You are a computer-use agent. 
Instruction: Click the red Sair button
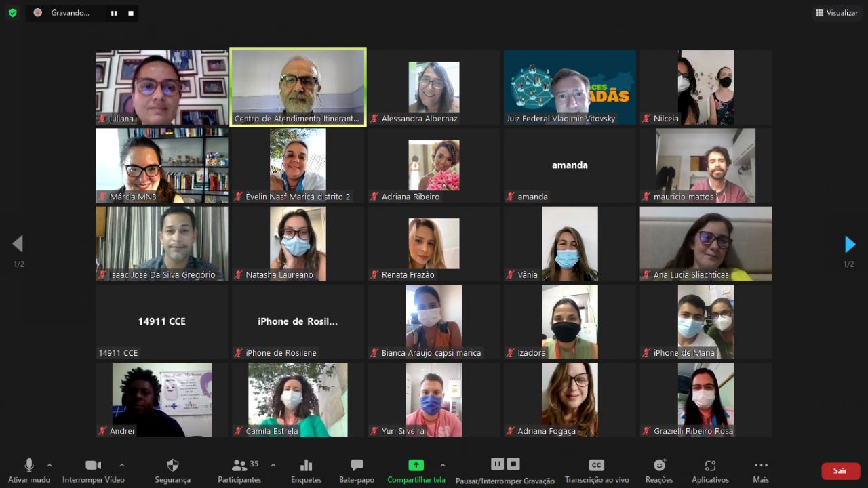[840, 470]
